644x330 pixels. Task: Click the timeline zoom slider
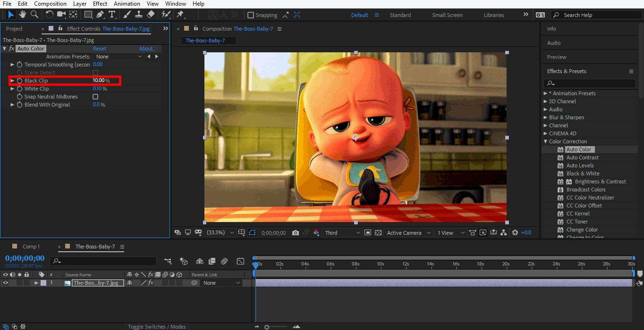click(x=267, y=327)
